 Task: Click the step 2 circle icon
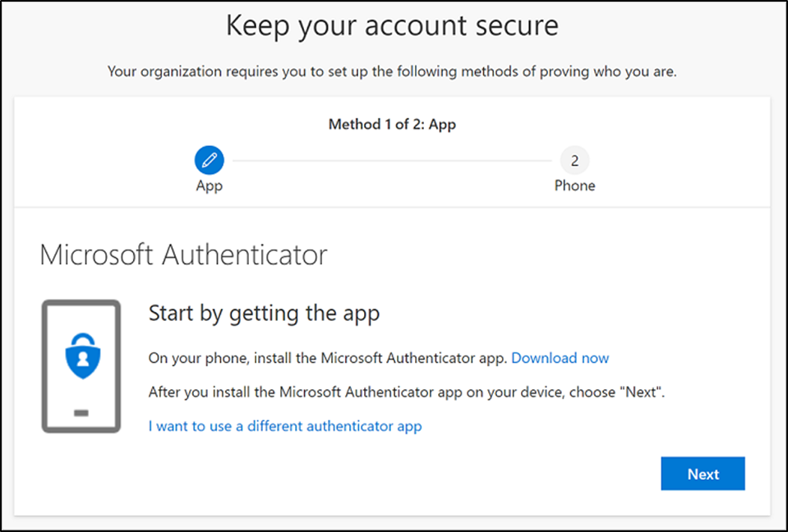(x=574, y=160)
